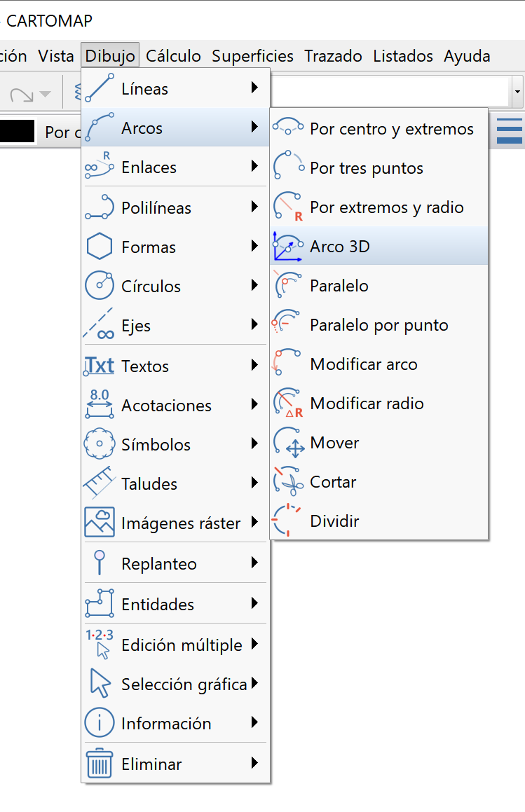
Task: Click the Por extremos y radio icon
Action: click(x=288, y=206)
